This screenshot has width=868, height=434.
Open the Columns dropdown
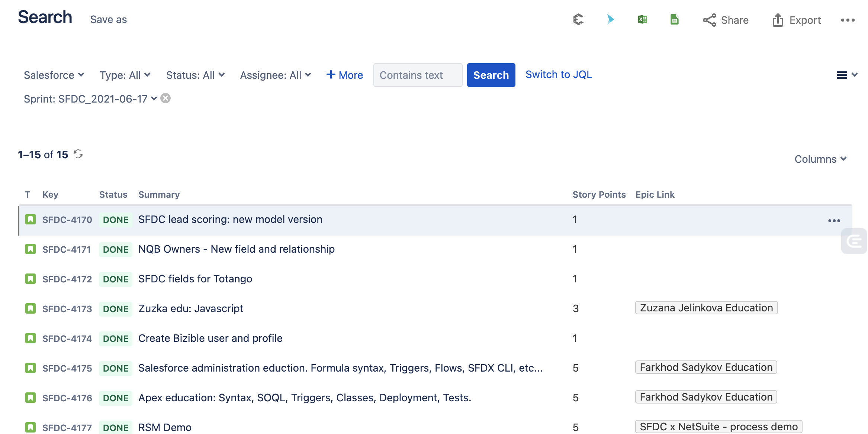(x=820, y=159)
